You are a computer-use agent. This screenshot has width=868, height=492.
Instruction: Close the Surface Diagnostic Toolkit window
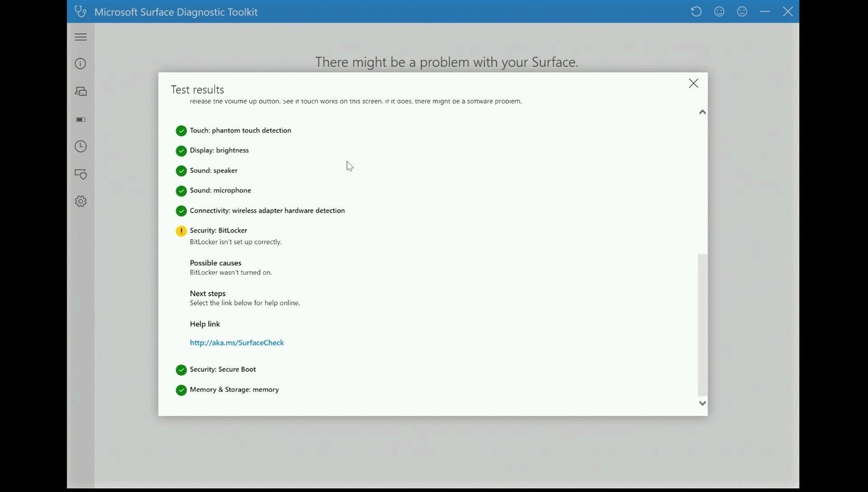(788, 11)
